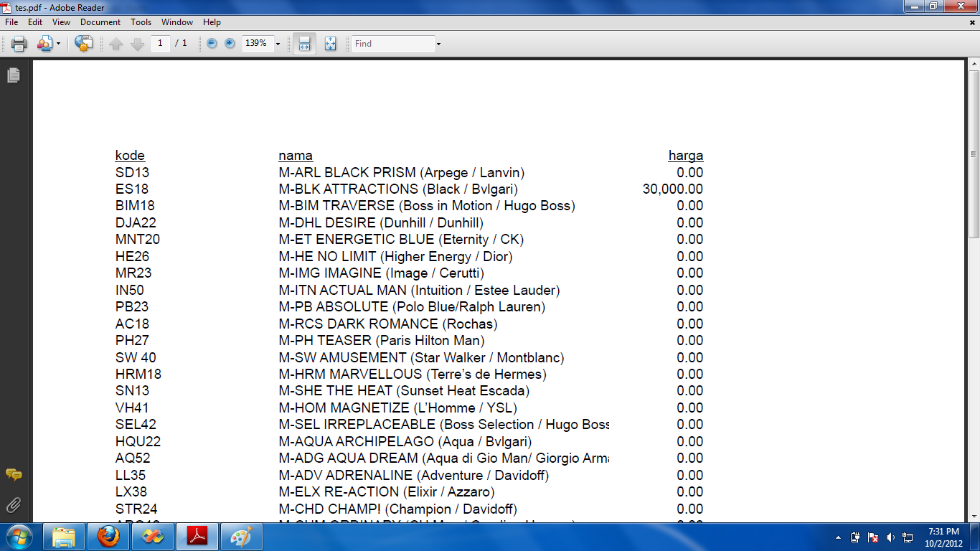Expand the Collaborate dropdown arrow
980x551 pixels.
pos(59,44)
